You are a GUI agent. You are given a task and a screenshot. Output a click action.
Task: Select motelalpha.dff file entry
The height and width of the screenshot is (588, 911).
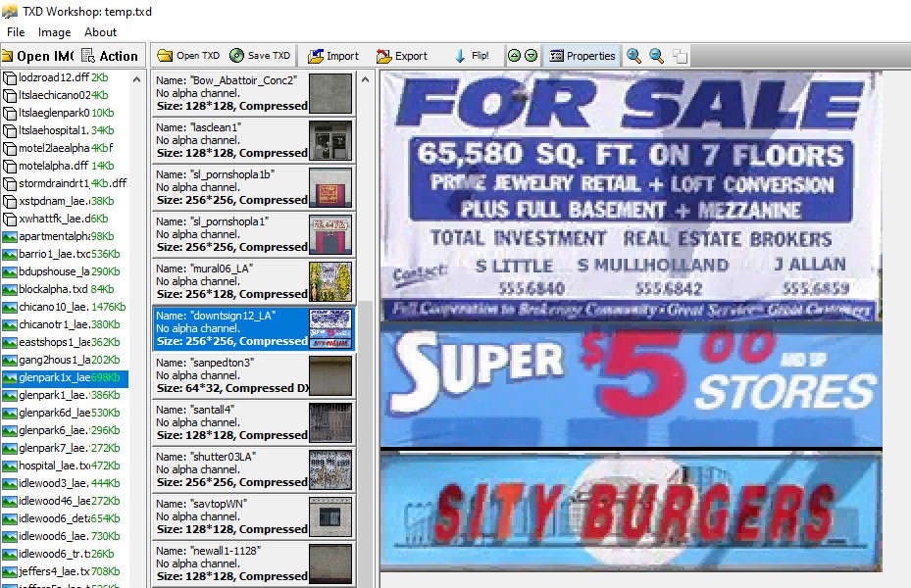65,166
